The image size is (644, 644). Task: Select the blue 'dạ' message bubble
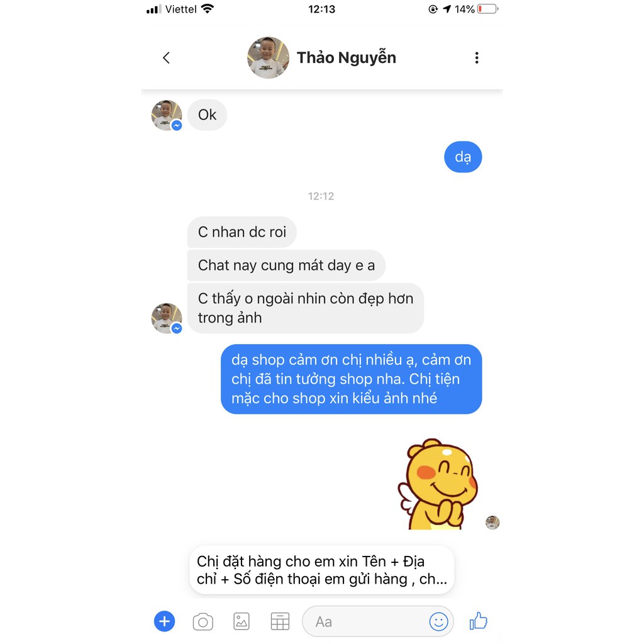[463, 157]
